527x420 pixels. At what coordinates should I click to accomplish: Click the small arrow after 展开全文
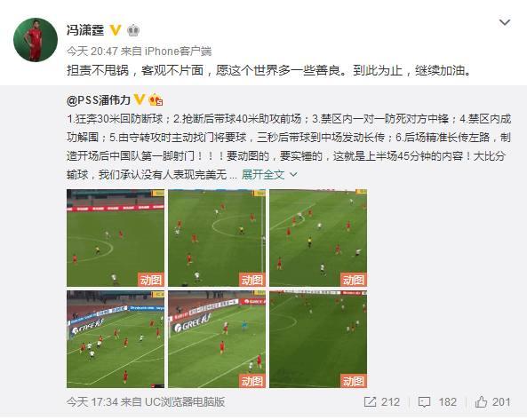[293, 175]
